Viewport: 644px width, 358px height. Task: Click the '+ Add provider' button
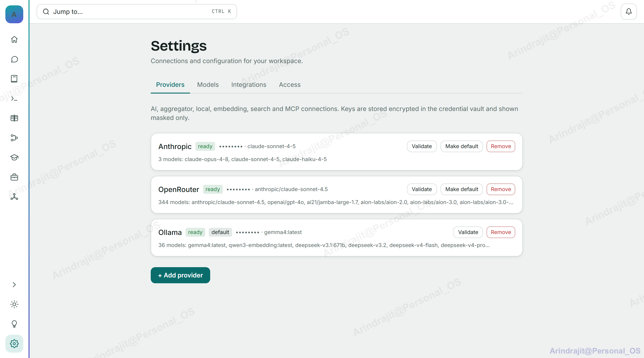(x=180, y=275)
